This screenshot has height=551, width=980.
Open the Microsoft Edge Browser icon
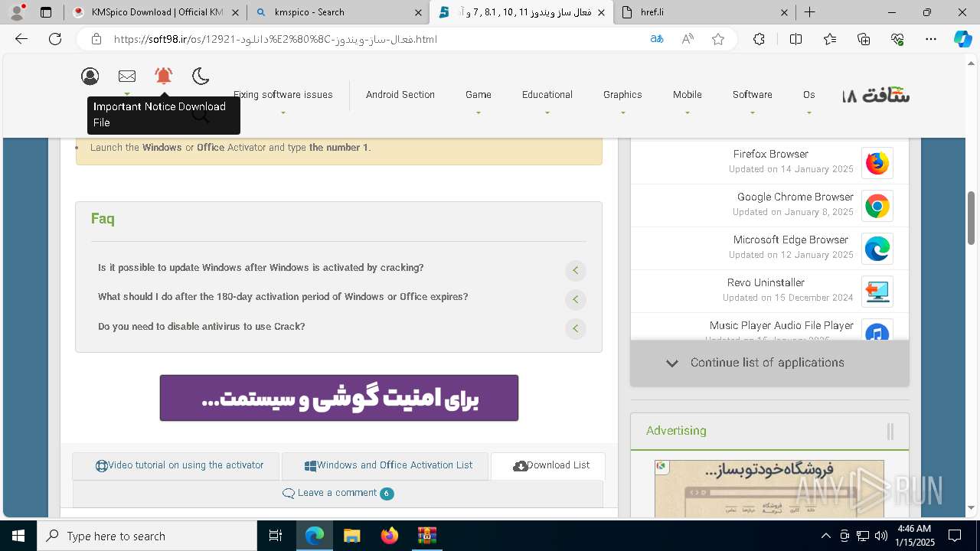[x=877, y=249]
